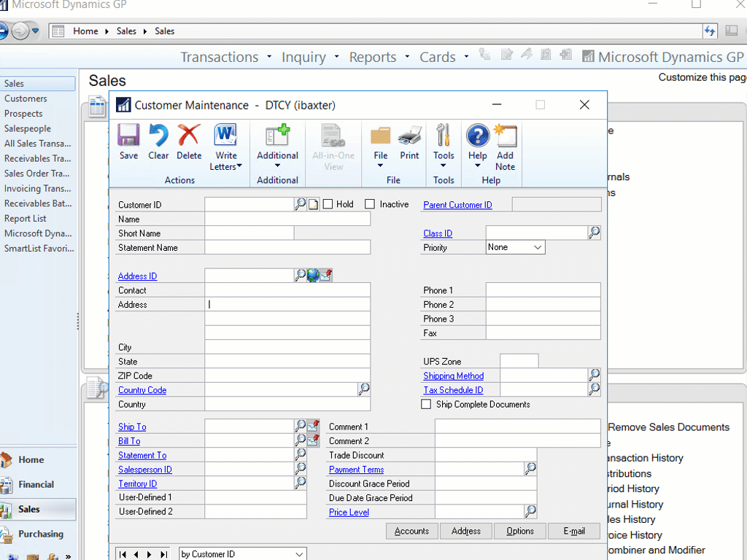Screen dimensions: 747x560
Task: Follow the Class ID link
Action: (x=438, y=233)
